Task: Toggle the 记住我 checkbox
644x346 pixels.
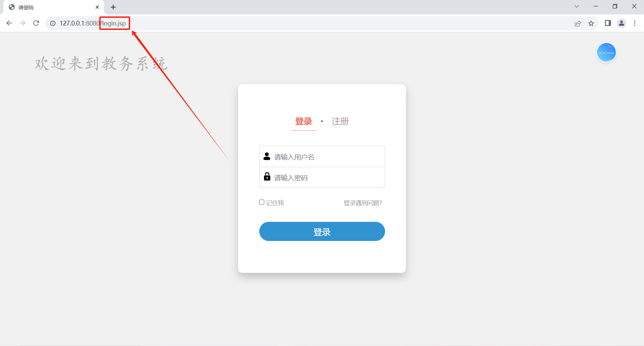Action: (x=262, y=202)
